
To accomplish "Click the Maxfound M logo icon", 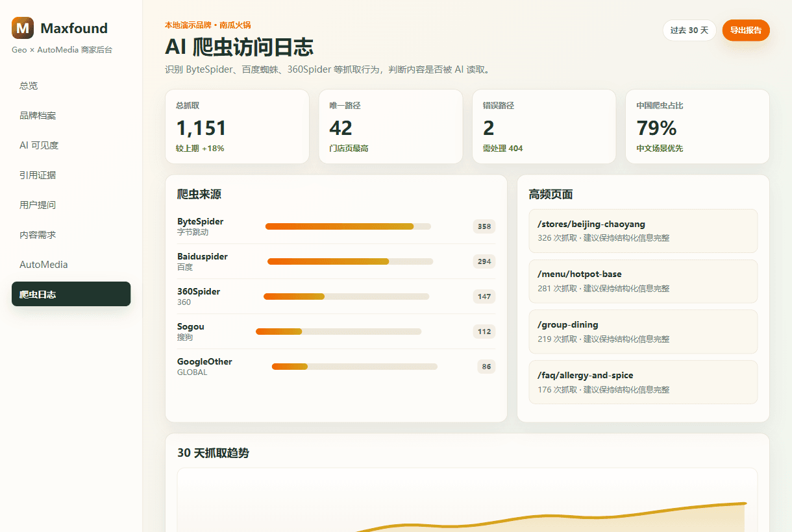I will pyautogui.click(x=23, y=28).
